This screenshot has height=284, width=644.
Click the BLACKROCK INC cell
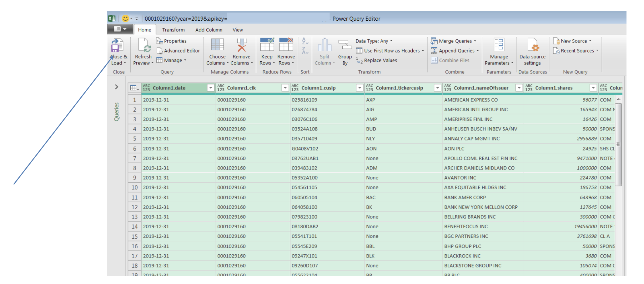[x=483, y=256]
